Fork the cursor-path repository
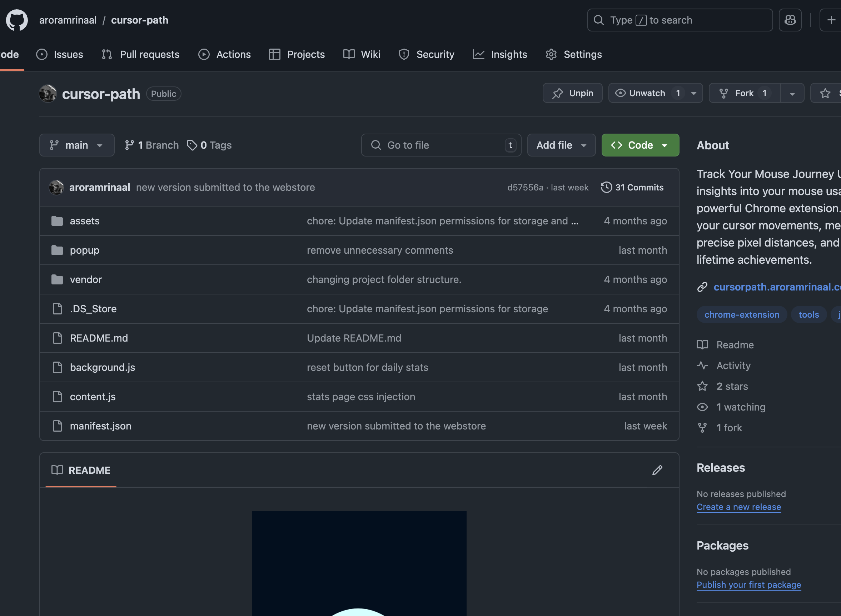Screen dimensions: 841x616 [x=745, y=93]
